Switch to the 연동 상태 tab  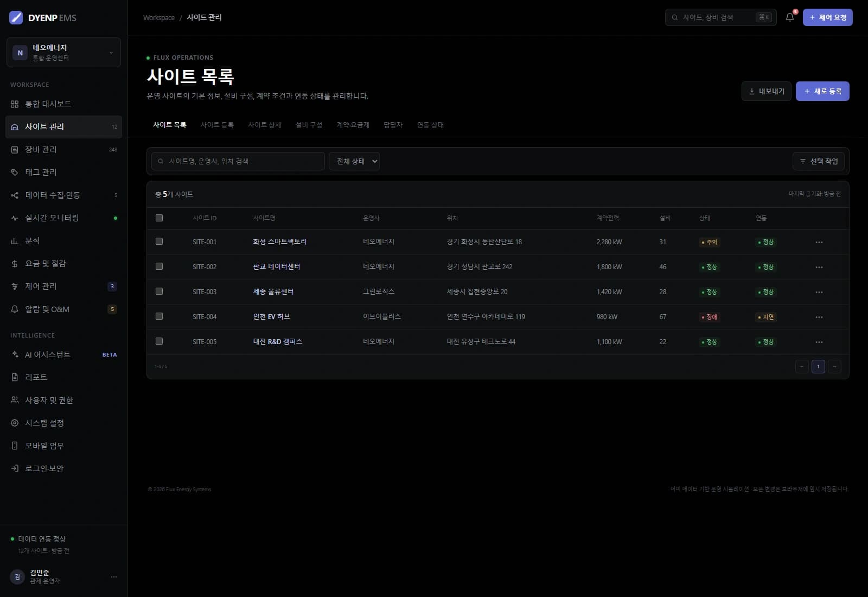click(430, 125)
